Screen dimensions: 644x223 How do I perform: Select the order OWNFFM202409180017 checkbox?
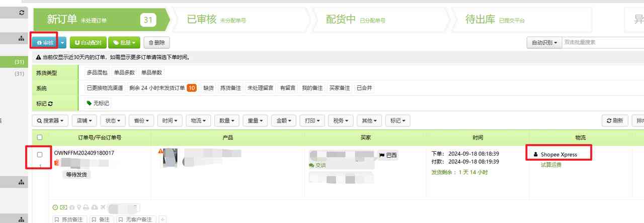tap(40, 155)
